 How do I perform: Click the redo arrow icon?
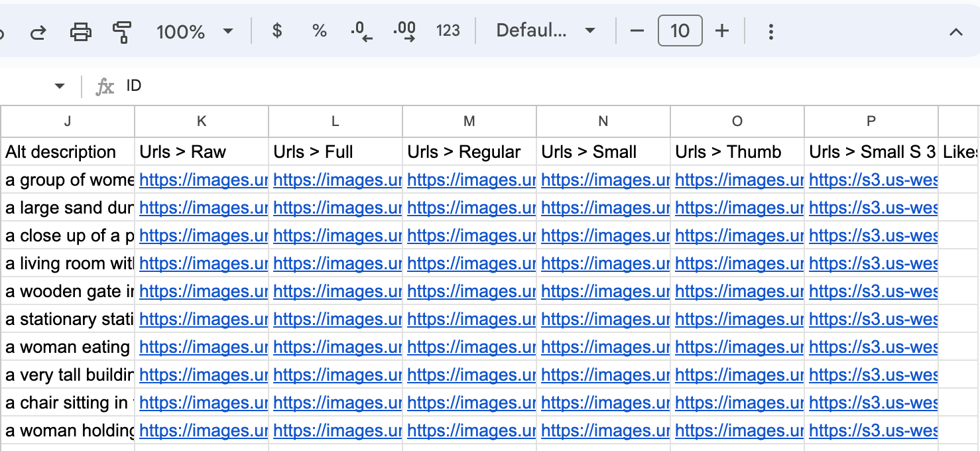click(x=38, y=31)
